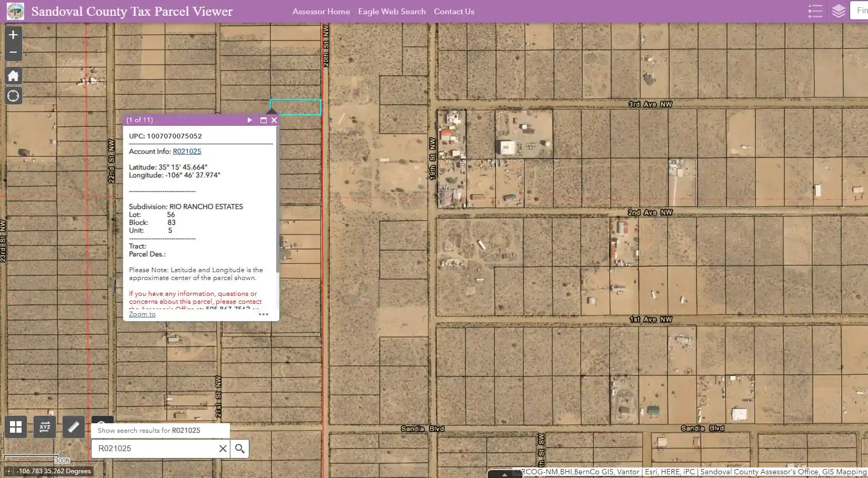This screenshot has width=868, height=478.
Task: Clear the R021025 search text
Action: tap(223, 449)
